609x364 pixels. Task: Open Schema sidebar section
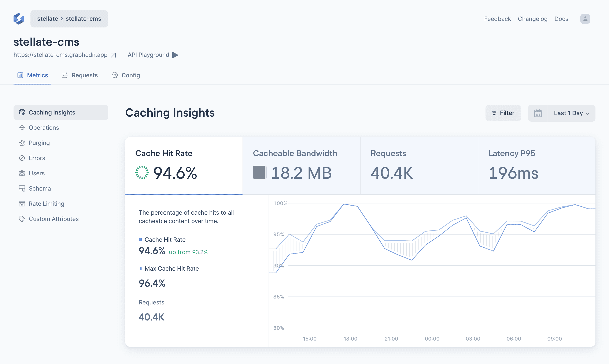[x=40, y=188]
